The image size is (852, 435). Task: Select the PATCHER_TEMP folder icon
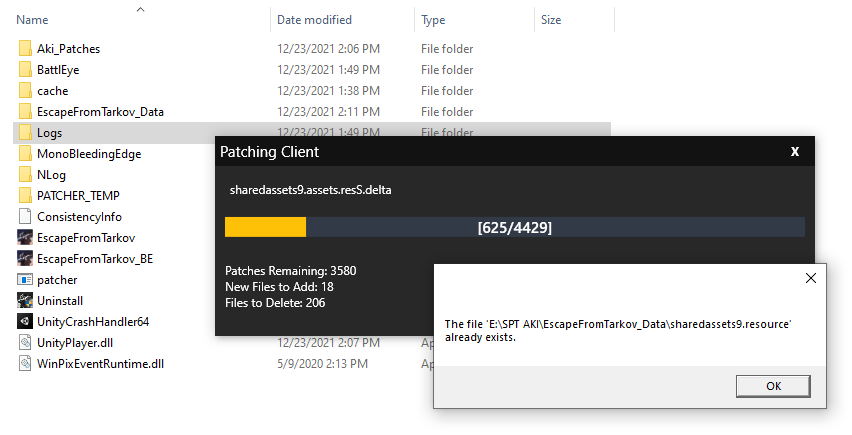(x=25, y=196)
